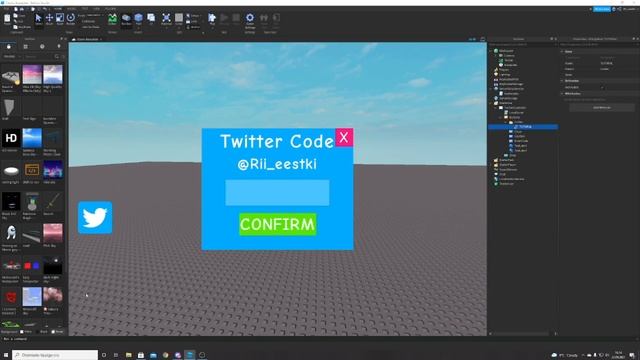
Task: Click the Toolbox search magnifier icon
Action: click(57, 56)
